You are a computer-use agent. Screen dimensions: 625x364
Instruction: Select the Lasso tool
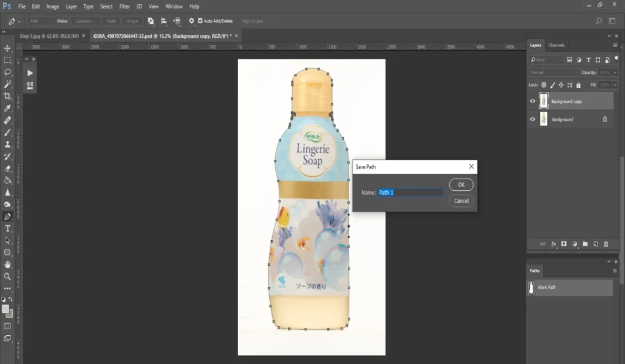coord(7,72)
